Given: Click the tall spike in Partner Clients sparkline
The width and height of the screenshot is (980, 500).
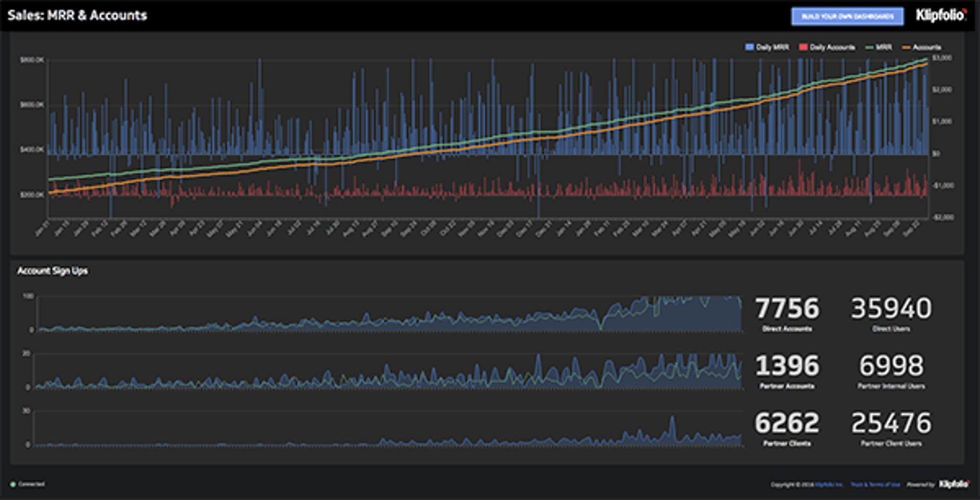Looking at the screenshot, I should 672,424.
